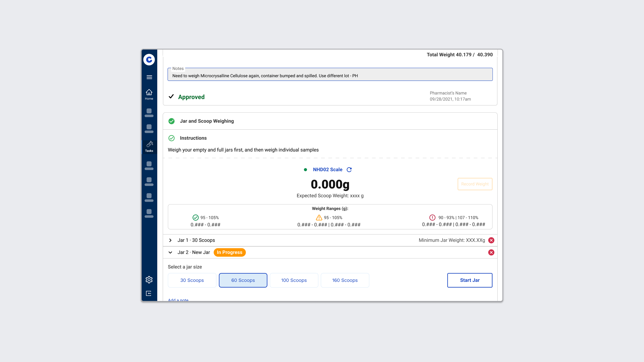Open the settings gear in sidebar
Image resolution: width=644 pixels, height=362 pixels.
[x=149, y=280]
